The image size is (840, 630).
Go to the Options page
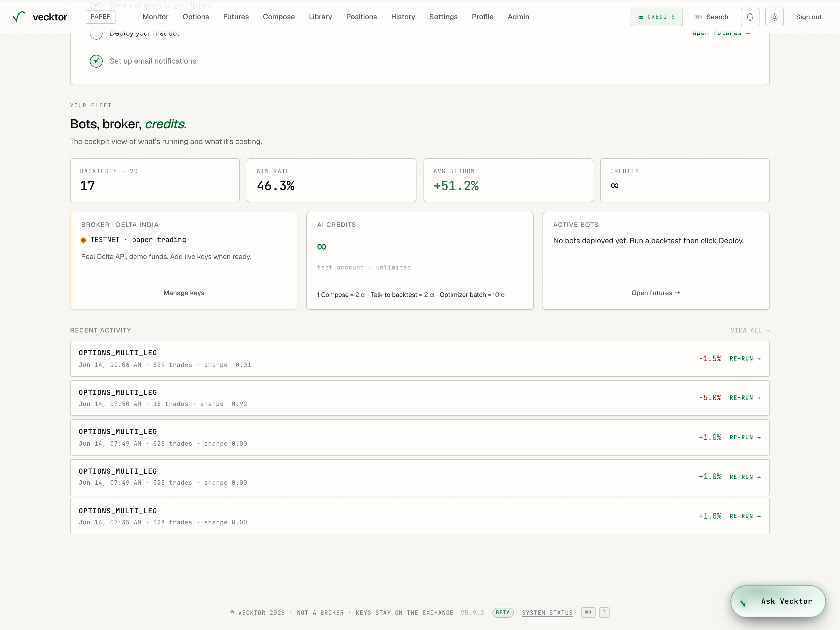[x=196, y=17]
